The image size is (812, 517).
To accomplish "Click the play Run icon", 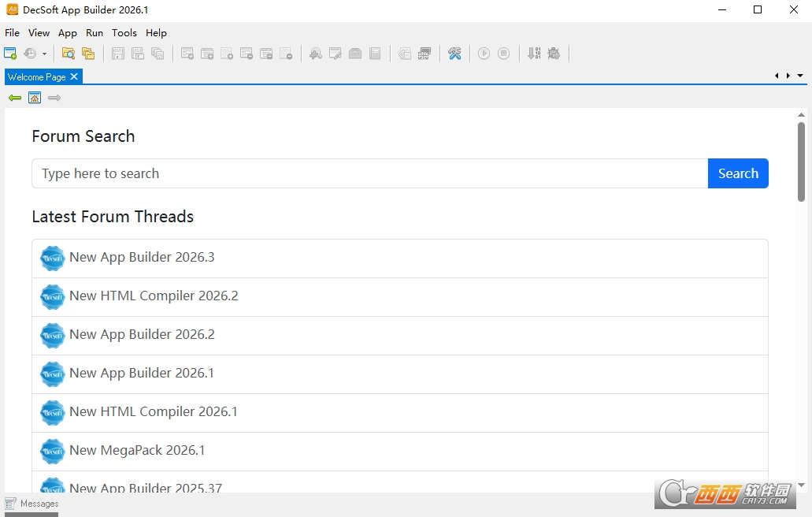I will (x=484, y=54).
